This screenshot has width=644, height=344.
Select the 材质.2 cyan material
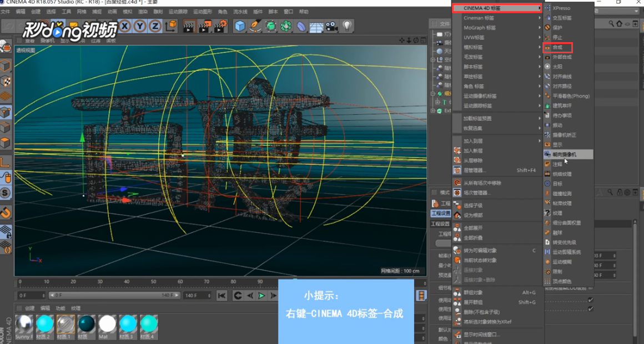[45, 327]
